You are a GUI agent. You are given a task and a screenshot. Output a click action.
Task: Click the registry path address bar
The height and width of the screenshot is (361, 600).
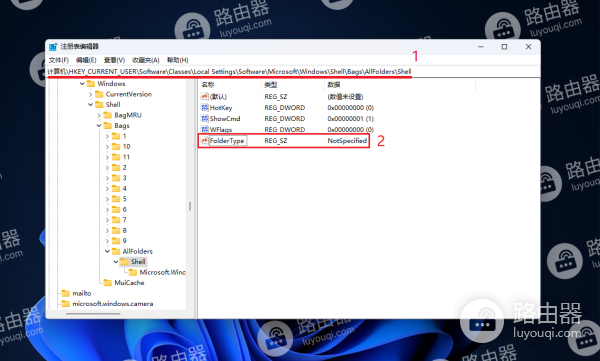pyautogui.click(x=293, y=72)
